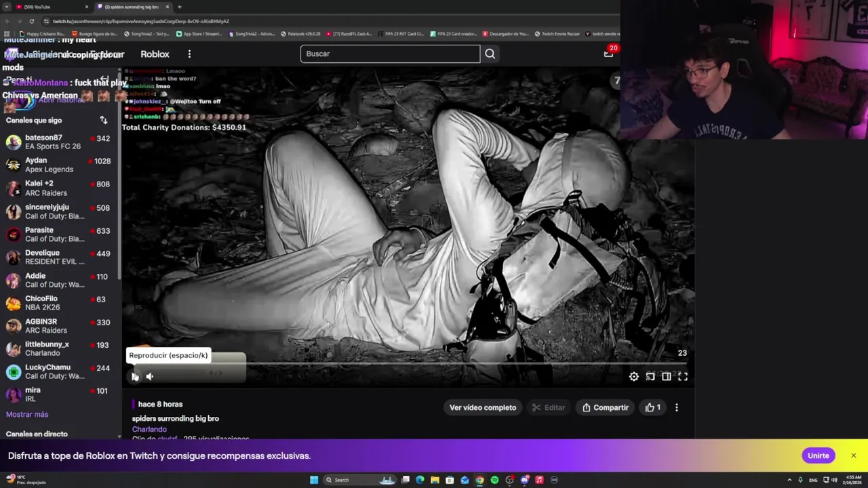Open Develique channel in the sidebar
The height and width of the screenshot is (488, 868).
pyautogui.click(x=59, y=257)
